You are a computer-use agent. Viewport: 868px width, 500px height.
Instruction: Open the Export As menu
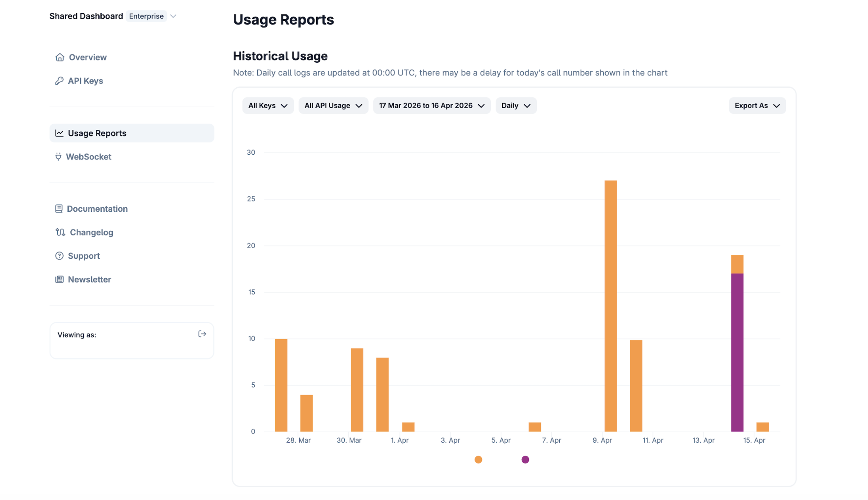click(x=757, y=106)
